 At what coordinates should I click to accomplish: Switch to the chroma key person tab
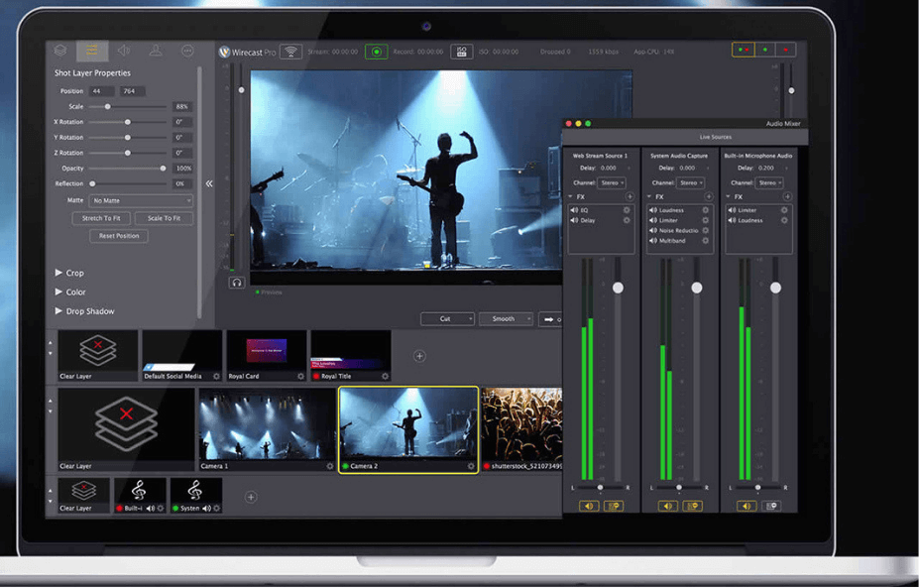click(156, 51)
